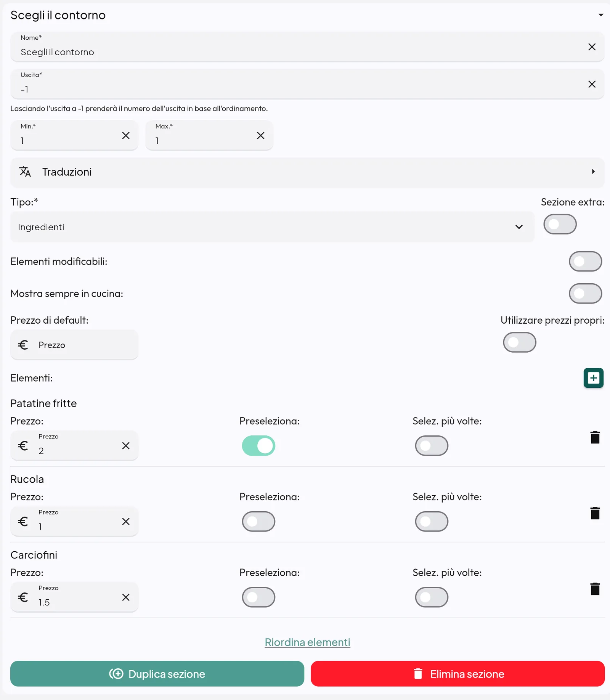
Task: Enable Mostra sempre in cucina switch
Action: click(x=585, y=294)
